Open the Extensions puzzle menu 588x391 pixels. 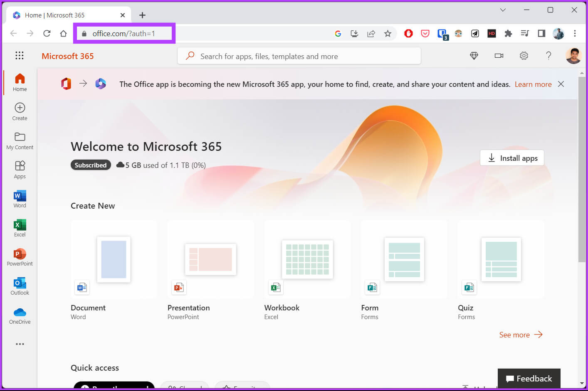point(508,34)
